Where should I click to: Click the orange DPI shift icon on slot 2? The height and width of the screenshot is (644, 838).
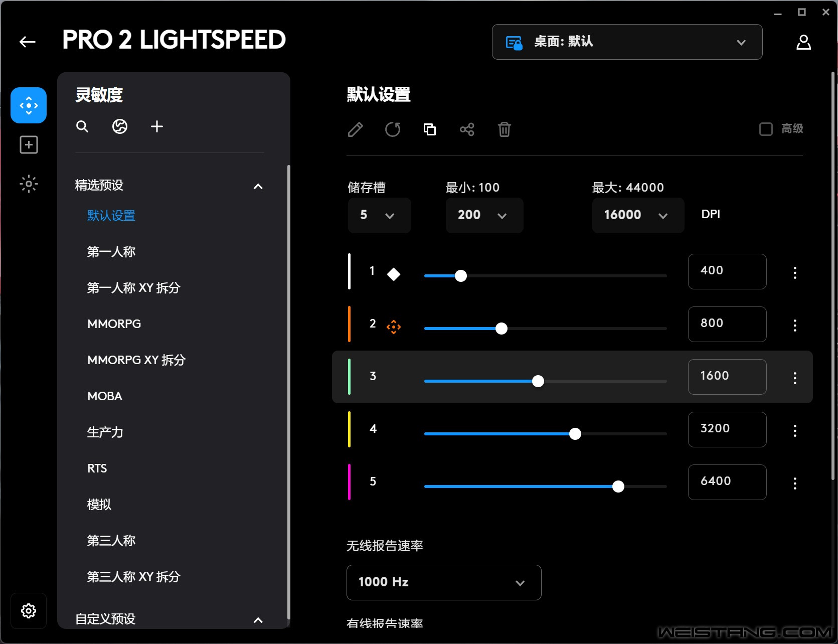[394, 327]
